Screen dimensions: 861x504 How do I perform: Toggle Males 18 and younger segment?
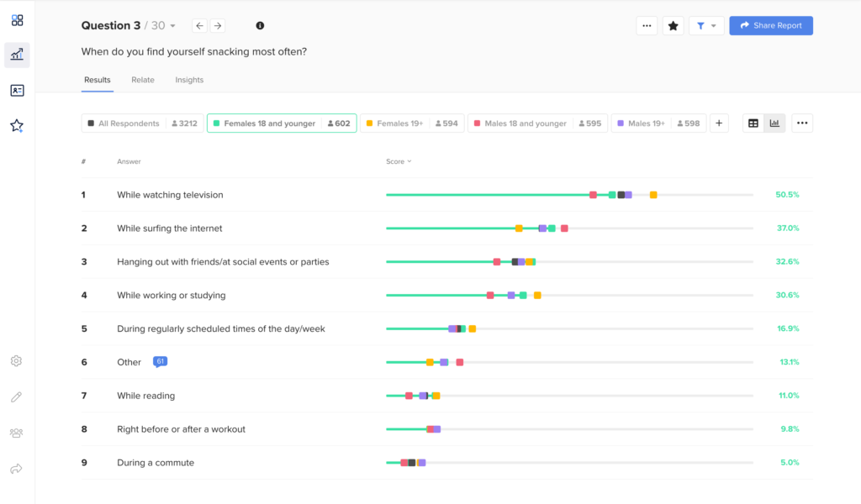click(x=537, y=123)
